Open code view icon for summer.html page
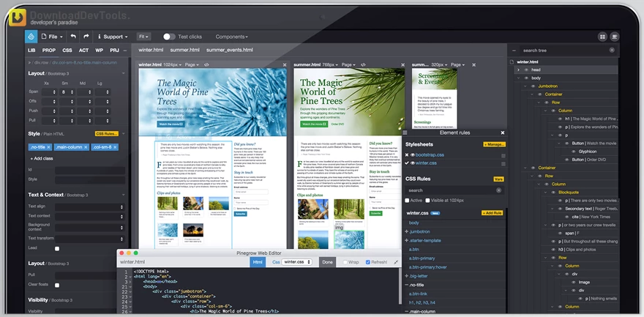This screenshot has height=317, width=644. click(363, 65)
